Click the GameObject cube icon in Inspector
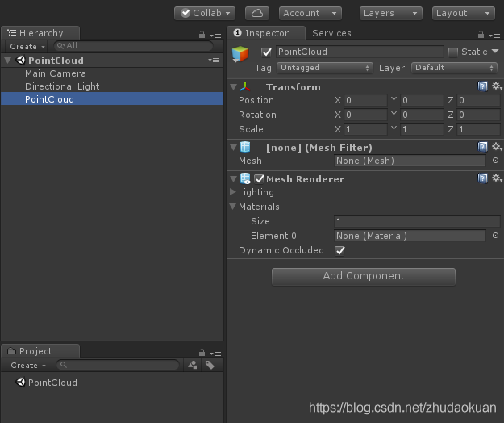504x423 pixels. pyautogui.click(x=240, y=54)
